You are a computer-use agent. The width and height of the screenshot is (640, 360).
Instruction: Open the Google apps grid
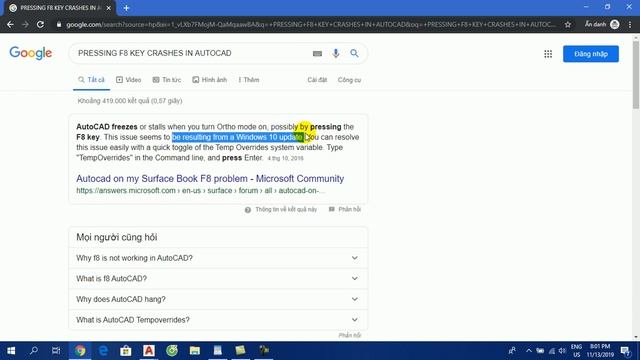(x=548, y=54)
